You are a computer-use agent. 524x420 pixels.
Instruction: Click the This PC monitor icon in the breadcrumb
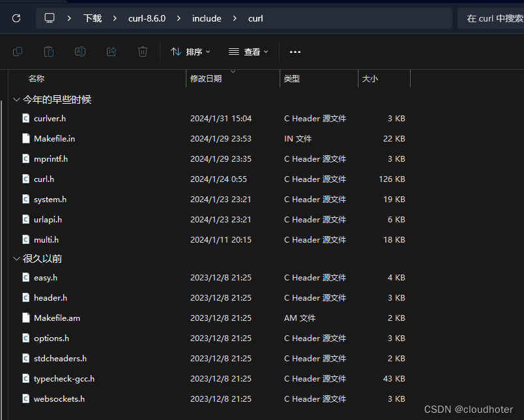(x=50, y=18)
